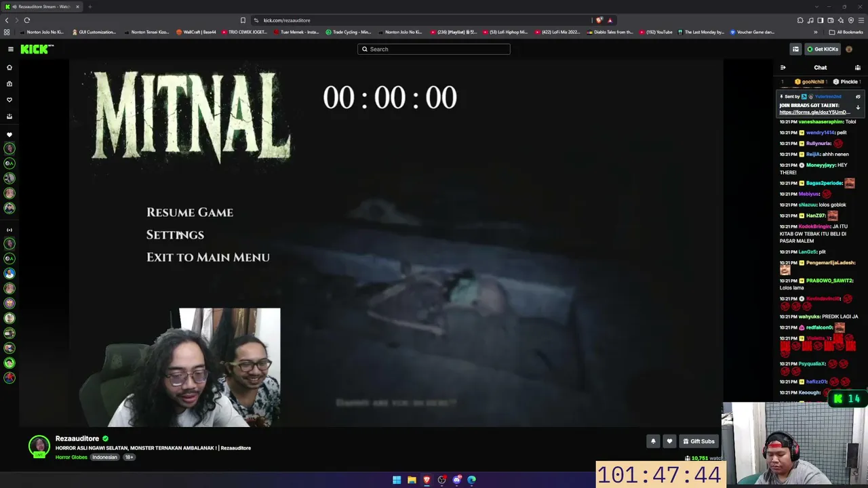Click username Moneyyjayy in chat
The image size is (868, 488).
coord(821,165)
